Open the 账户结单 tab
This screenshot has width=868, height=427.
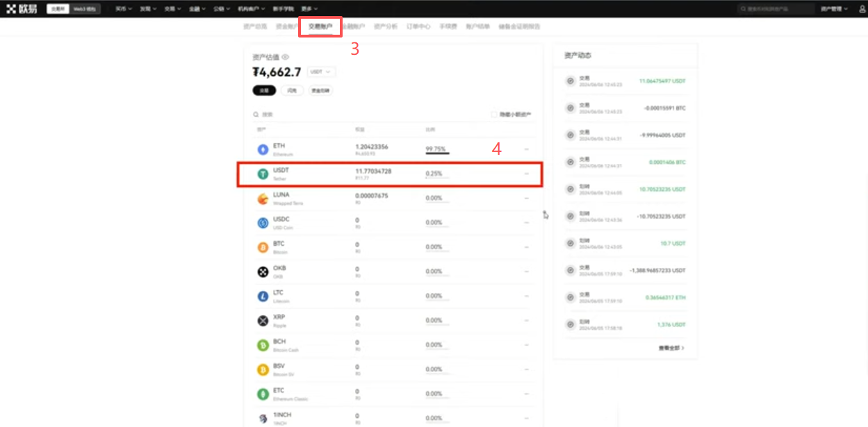click(x=478, y=26)
